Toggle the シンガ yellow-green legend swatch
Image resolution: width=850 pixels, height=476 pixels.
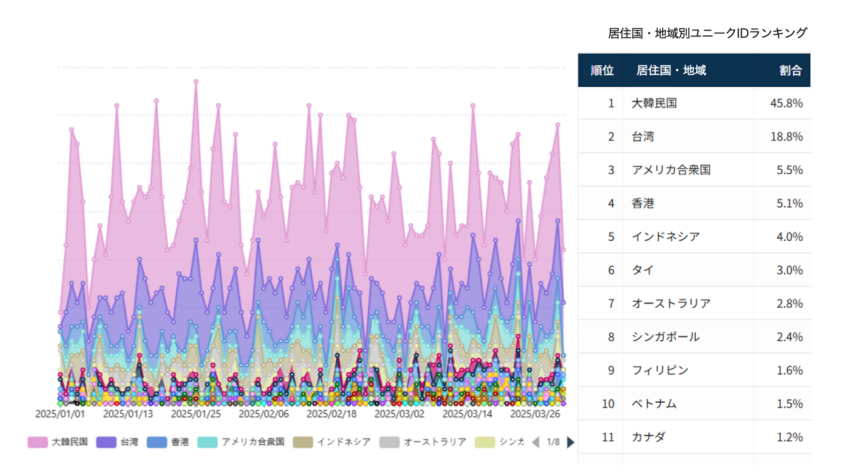485,442
